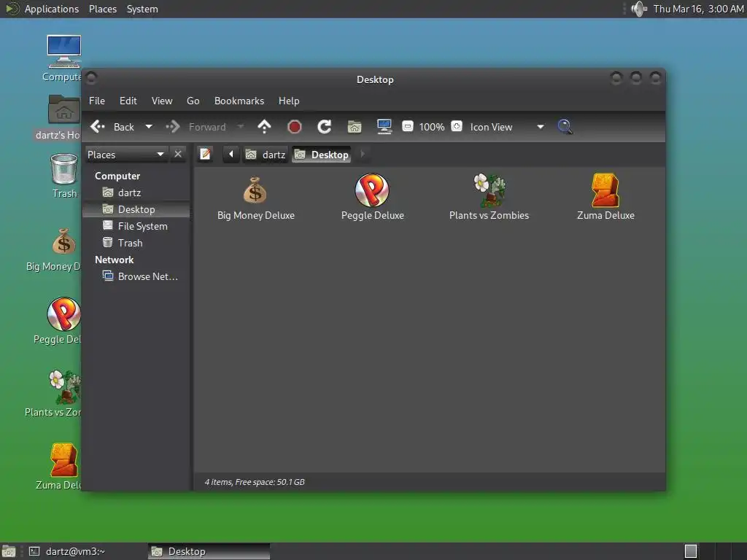The height and width of the screenshot is (560, 747).
Task: Zoom out with minus icon
Action: 407,127
